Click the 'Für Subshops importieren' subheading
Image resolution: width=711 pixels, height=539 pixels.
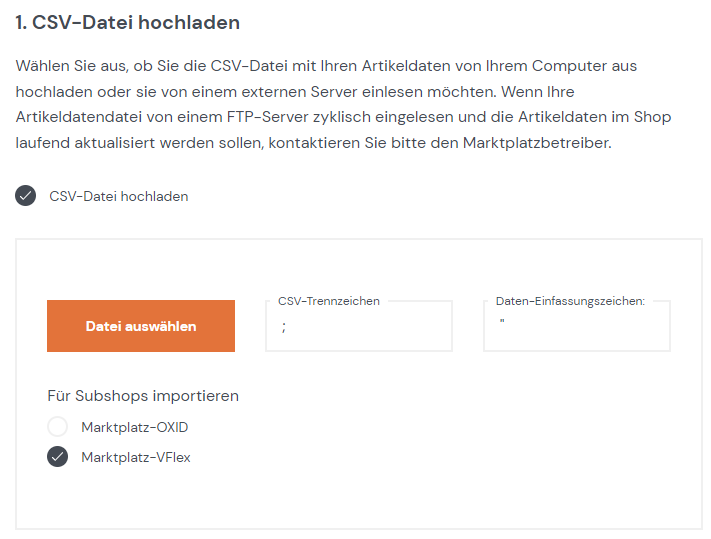click(143, 396)
